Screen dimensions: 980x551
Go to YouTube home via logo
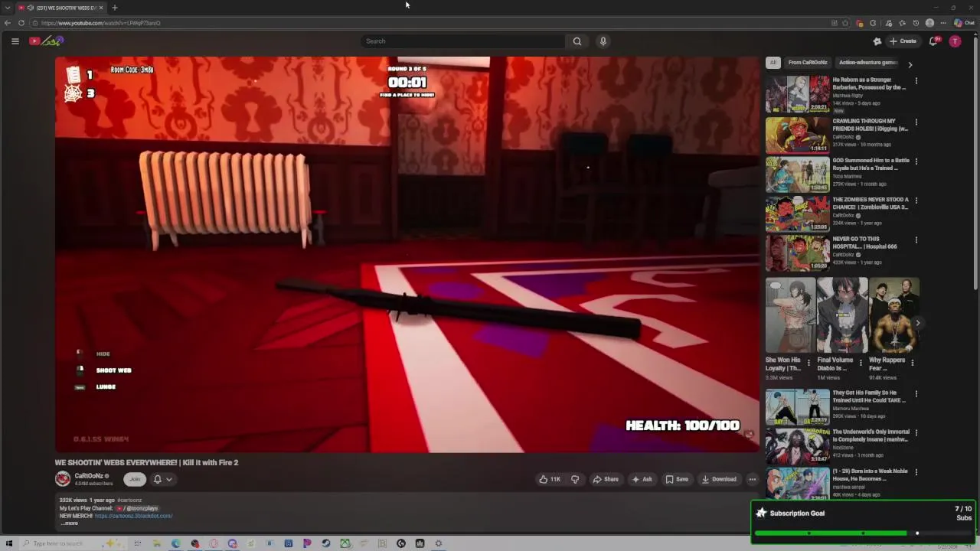tap(46, 41)
